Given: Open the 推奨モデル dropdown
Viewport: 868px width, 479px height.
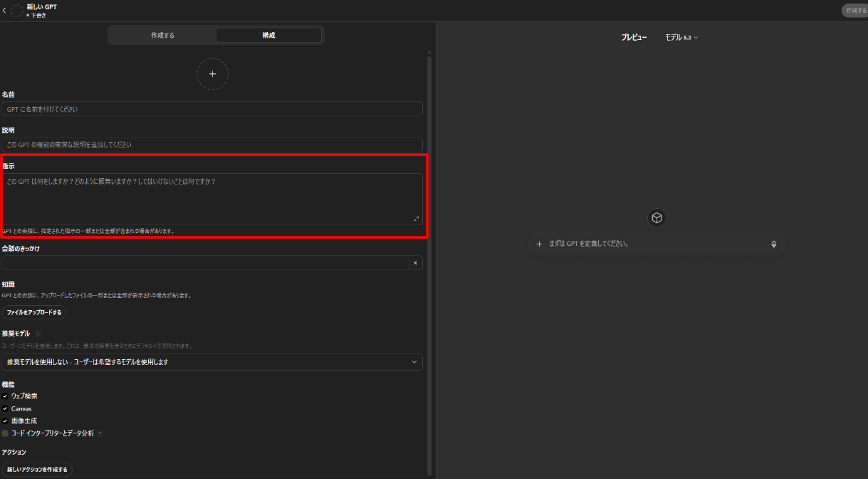Looking at the screenshot, I should tap(212, 362).
